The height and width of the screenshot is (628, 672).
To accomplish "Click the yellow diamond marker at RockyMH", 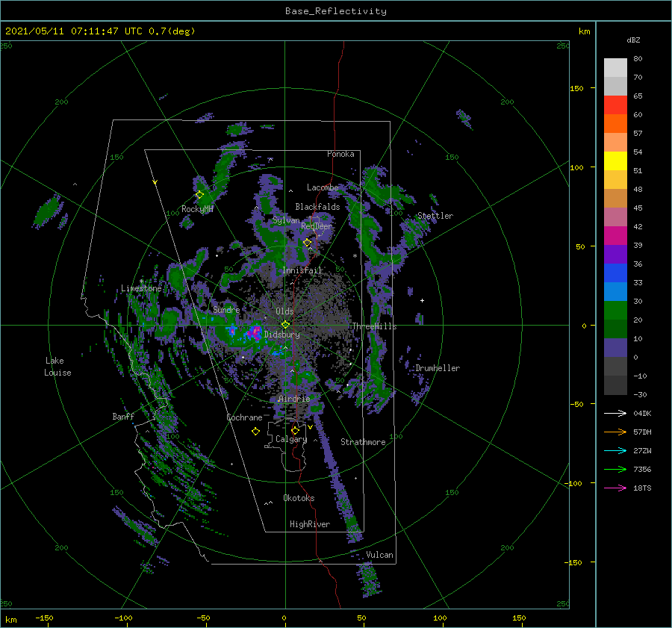I will tap(199, 195).
